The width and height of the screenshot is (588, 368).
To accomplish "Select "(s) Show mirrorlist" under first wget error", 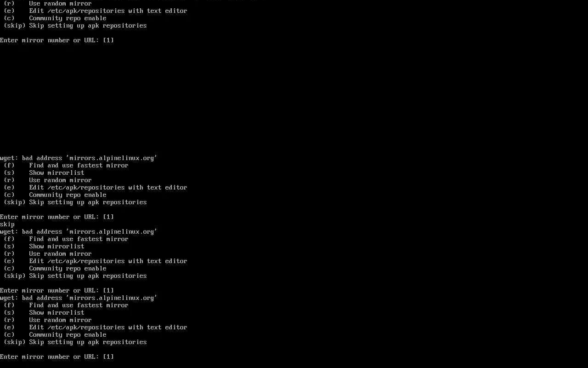I will [44, 173].
